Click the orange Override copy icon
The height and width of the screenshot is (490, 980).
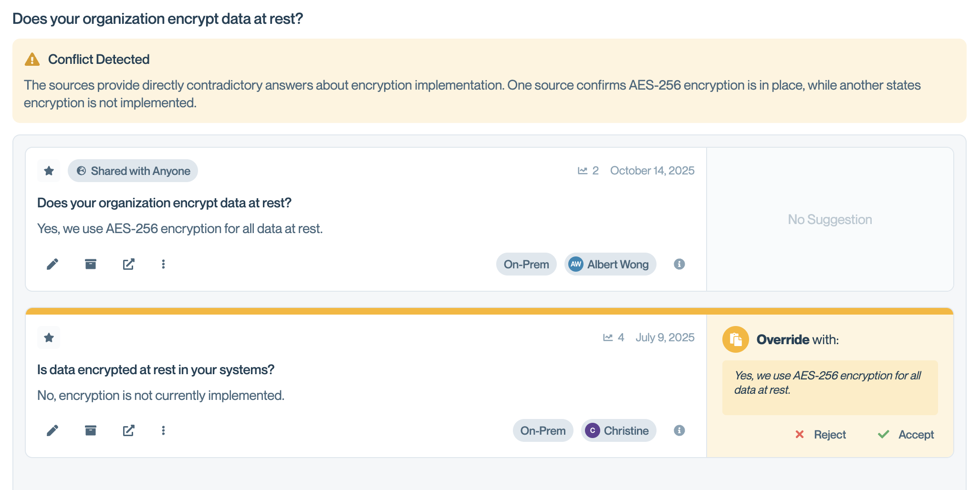pyautogui.click(x=735, y=339)
